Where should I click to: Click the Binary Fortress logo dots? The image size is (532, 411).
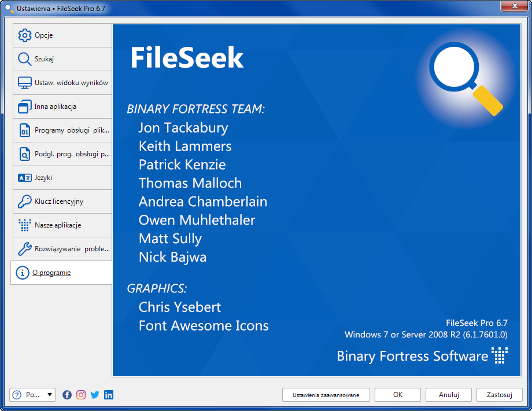(500, 355)
